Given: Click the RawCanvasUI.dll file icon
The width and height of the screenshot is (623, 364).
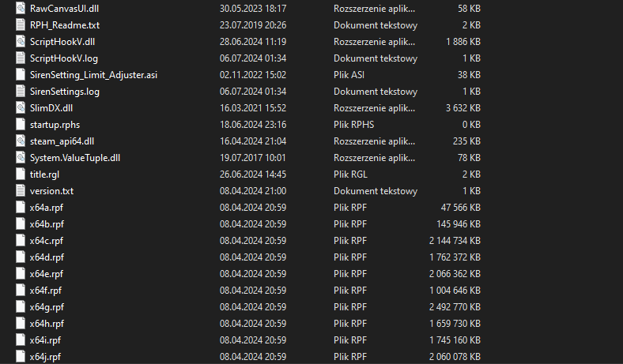Looking at the screenshot, I should click(x=21, y=8).
